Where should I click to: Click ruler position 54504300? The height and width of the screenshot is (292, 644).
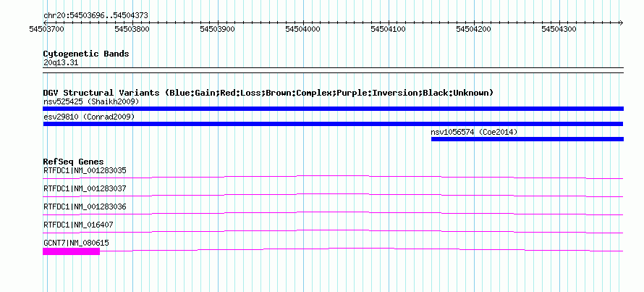(559, 29)
